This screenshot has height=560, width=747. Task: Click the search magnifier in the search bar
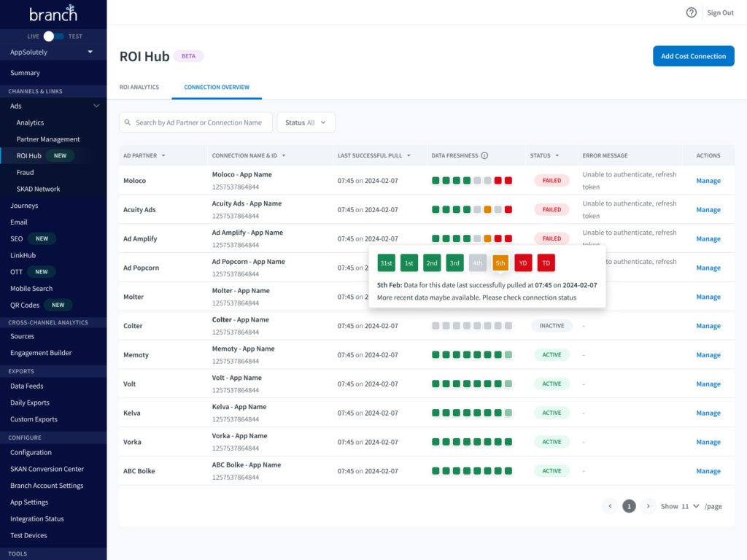128,122
